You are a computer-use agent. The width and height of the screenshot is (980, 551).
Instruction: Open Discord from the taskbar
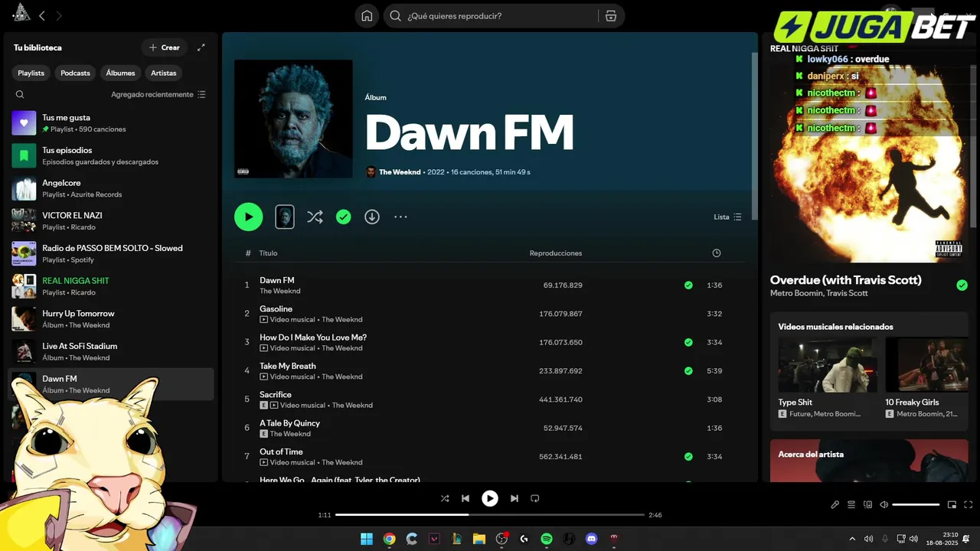pos(591,539)
